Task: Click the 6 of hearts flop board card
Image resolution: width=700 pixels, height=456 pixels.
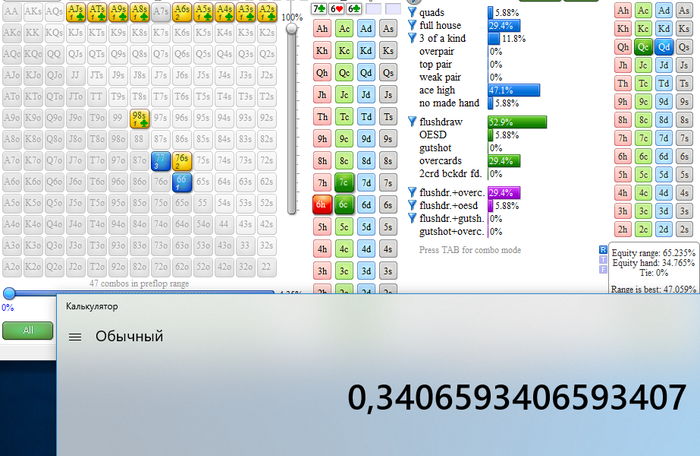Action: (336, 8)
